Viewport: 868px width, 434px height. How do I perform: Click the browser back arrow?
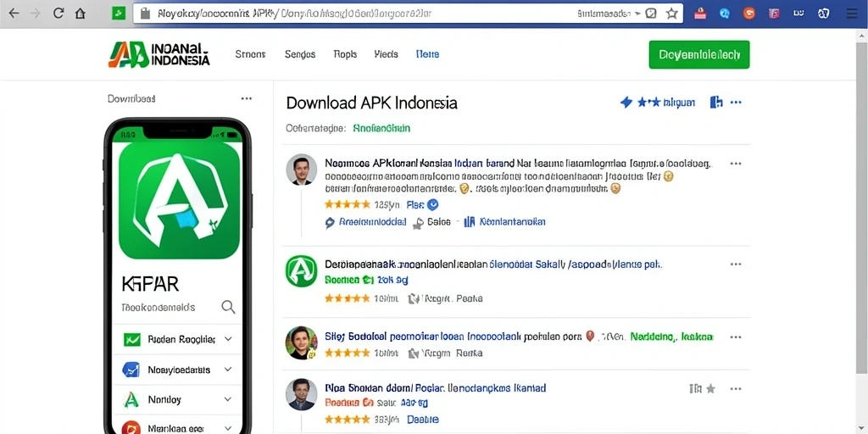[14, 14]
